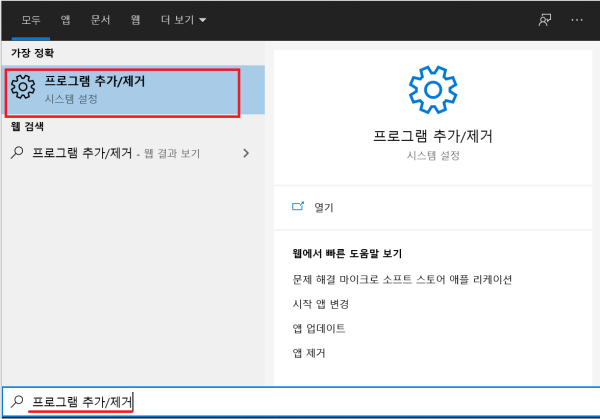Click the magnifier icon in search box
Image resolution: width=600 pixels, height=419 pixels.
coord(17,401)
